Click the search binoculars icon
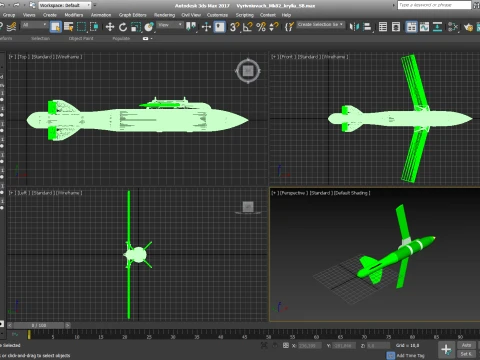 click(476, 5)
